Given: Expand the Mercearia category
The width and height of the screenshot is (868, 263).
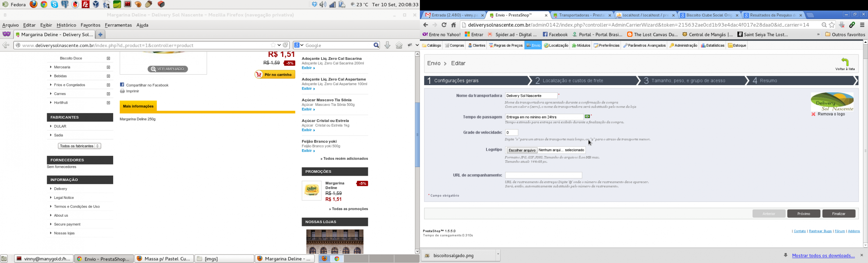Looking at the screenshot, I should (x=109, y=67).
